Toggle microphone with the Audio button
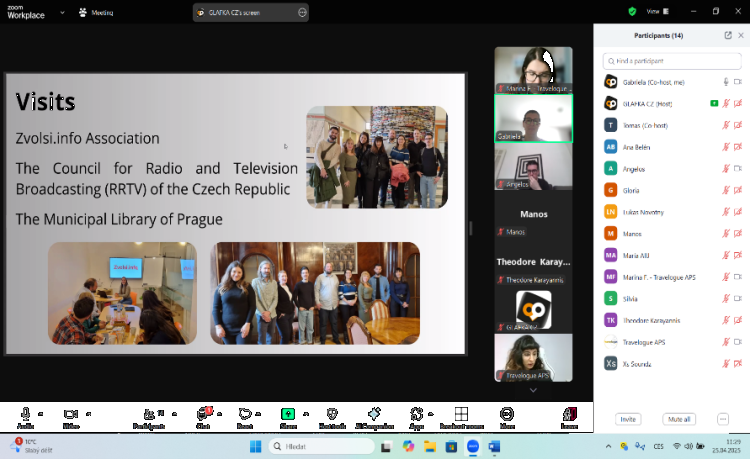 pyautogui.click(x=25, y=414)
